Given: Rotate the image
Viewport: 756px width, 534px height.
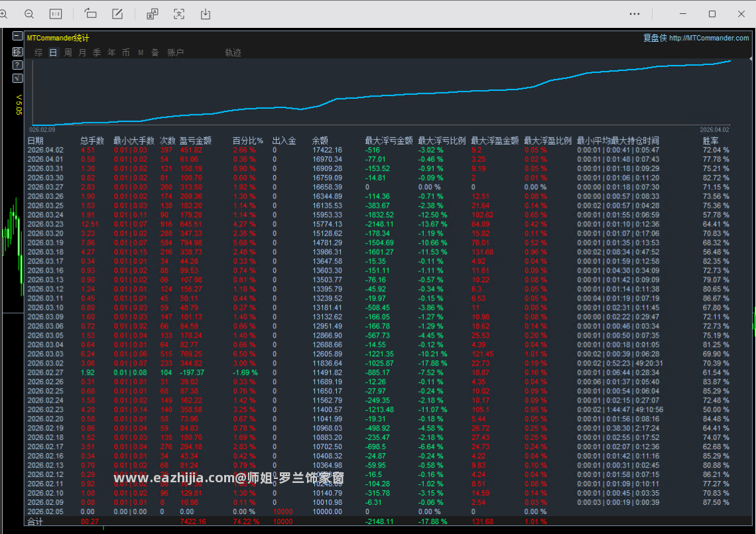Looking at the screenshot, I should pyautogui.click(x=90, y=14).
